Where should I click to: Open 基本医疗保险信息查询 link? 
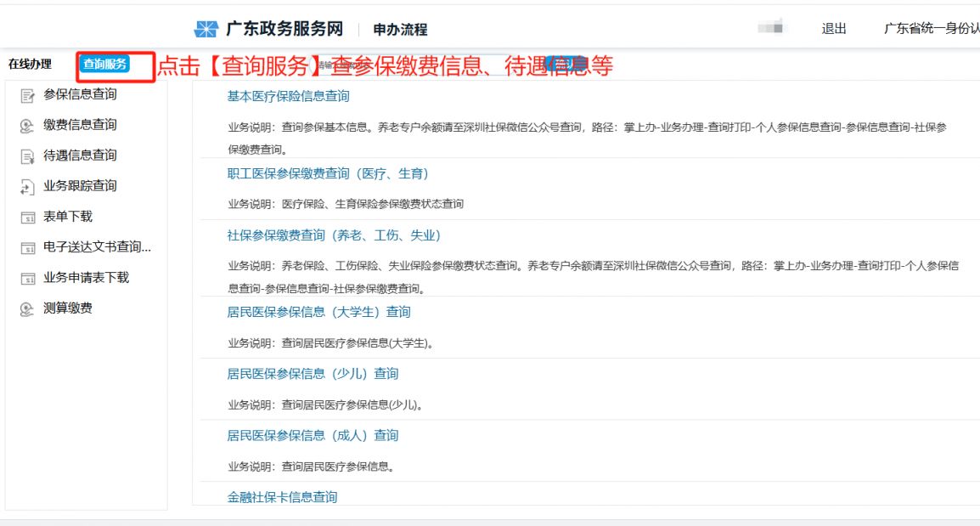click(288, 96)
